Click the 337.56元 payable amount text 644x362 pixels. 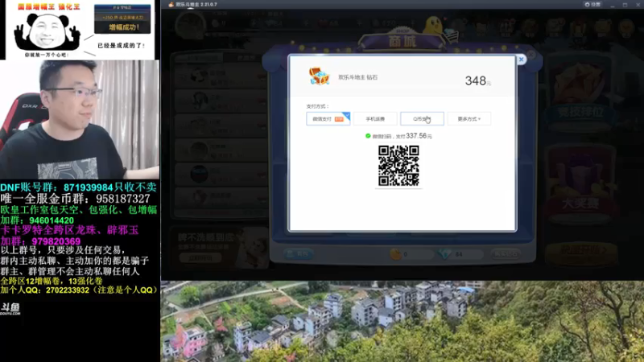(x=419, y=136)
